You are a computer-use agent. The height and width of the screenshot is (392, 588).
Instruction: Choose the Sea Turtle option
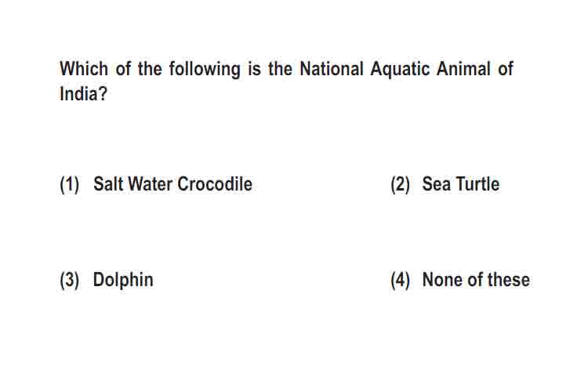[460, 183]
